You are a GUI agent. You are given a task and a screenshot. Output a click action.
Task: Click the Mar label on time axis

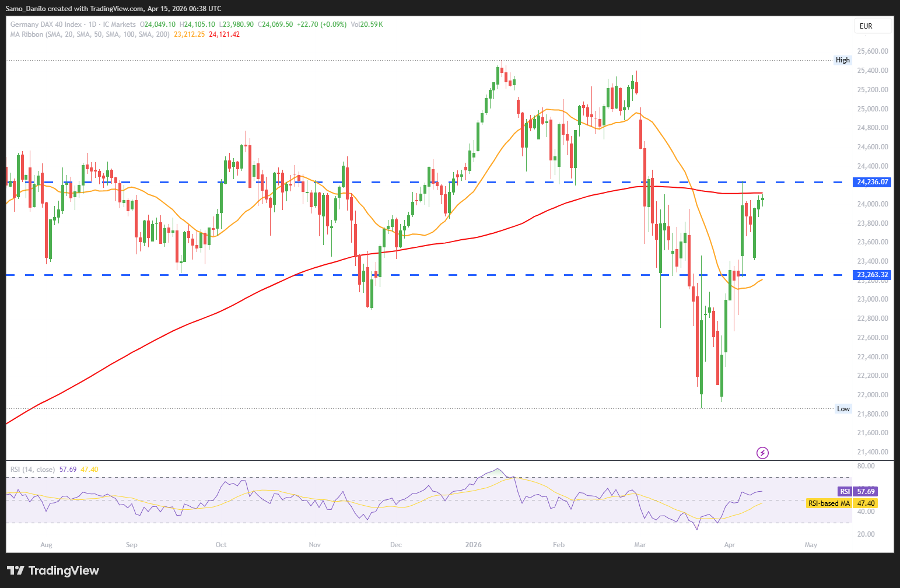640,545
